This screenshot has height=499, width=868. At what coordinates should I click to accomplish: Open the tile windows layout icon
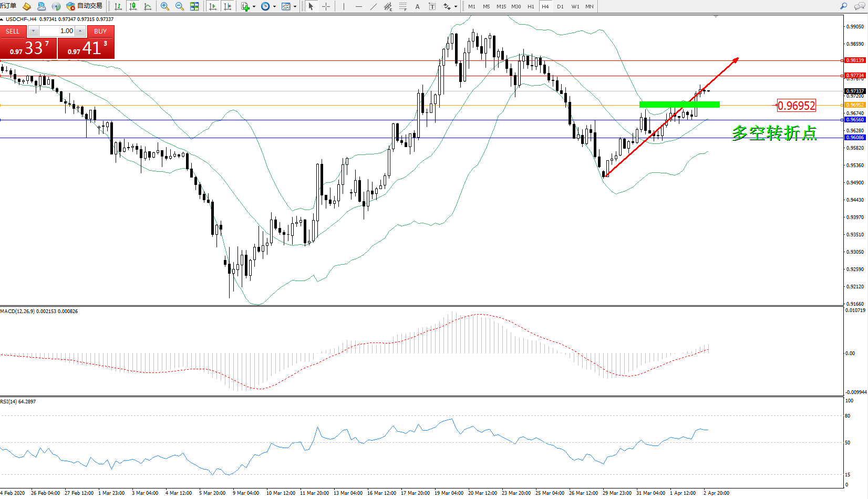tap(194, 6)
